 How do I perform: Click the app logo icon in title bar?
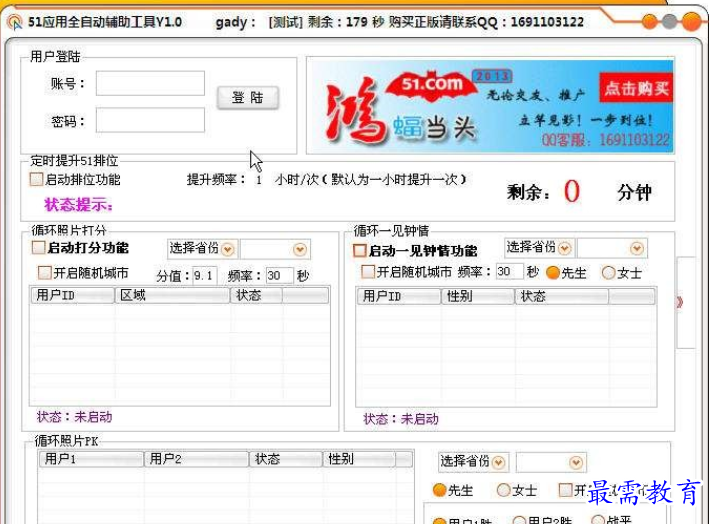click(15, 22)
